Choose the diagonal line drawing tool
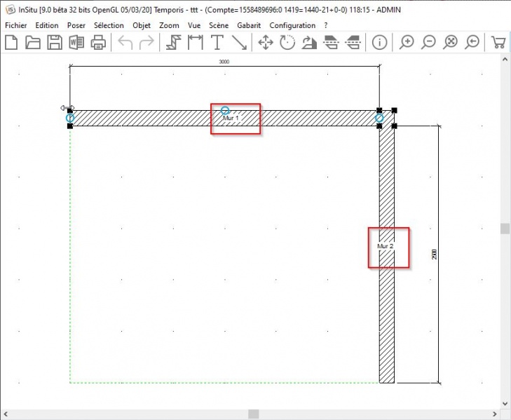This screenshot has height=420, width=511. pos(240,43)
